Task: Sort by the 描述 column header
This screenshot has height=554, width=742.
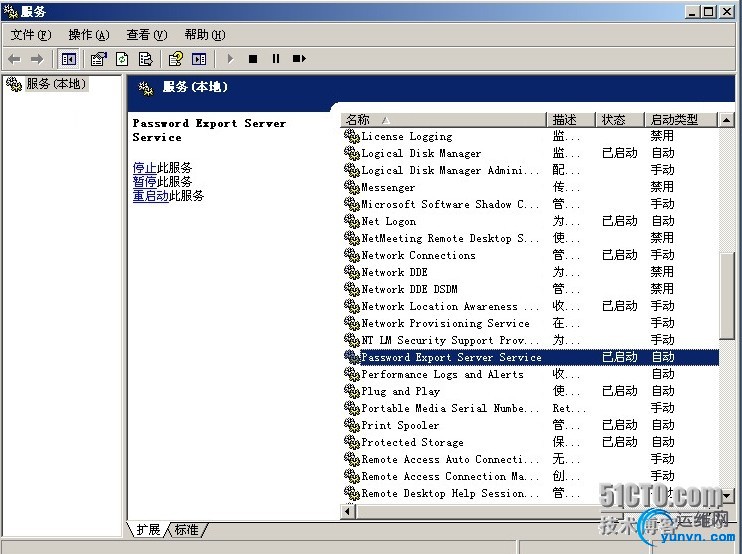Action: tap(571, 120)
